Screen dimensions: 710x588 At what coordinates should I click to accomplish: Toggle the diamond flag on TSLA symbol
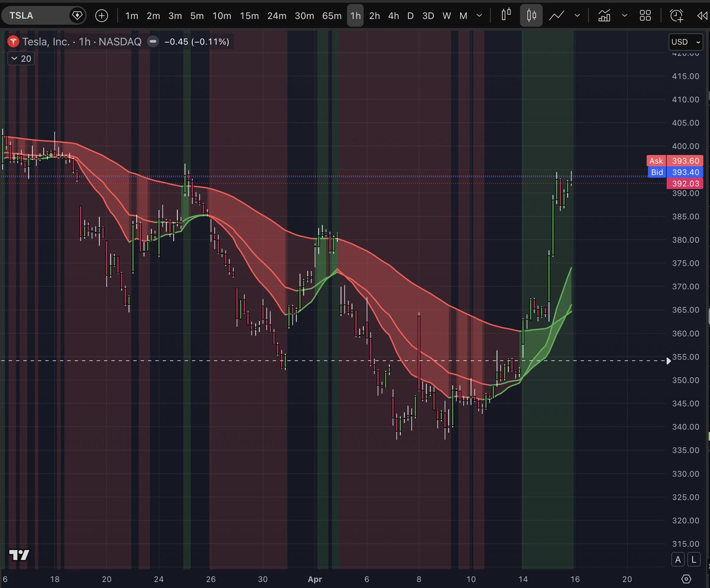(78, 15)
